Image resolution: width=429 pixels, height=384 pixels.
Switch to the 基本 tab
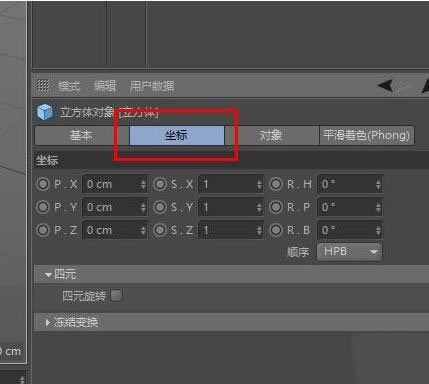tap(81, 135)
